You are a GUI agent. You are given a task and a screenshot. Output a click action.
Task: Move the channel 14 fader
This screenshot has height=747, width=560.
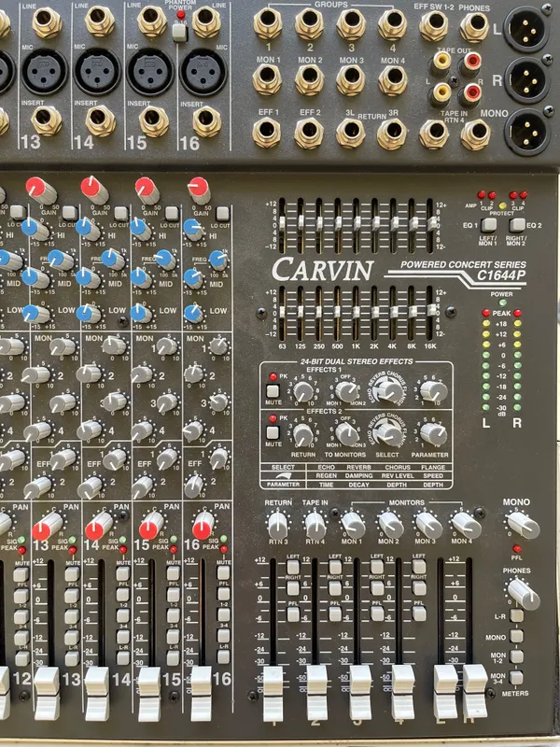point(97,693)
